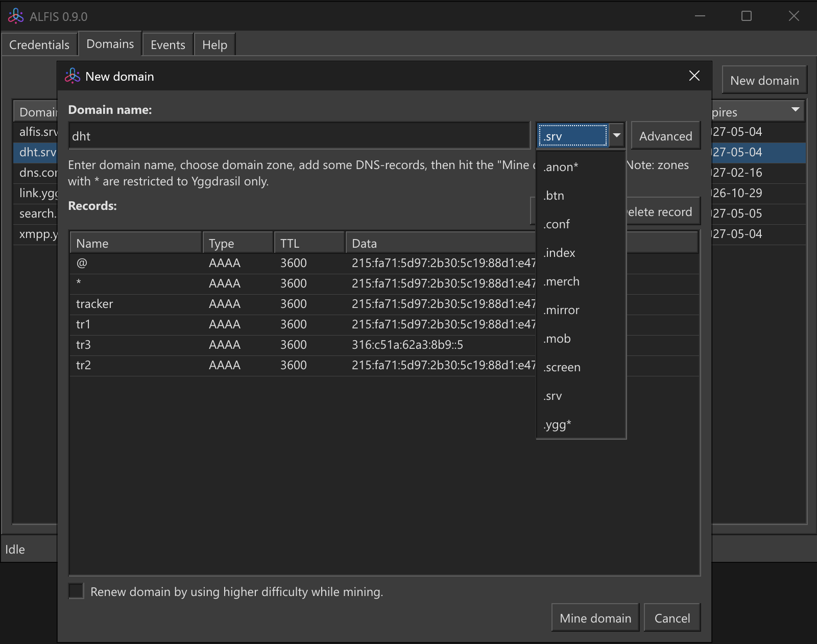Image resolution: width=817 pixels, height=644 pixels.
Task: Close the ALFIS main window
Action: [794, 16]
